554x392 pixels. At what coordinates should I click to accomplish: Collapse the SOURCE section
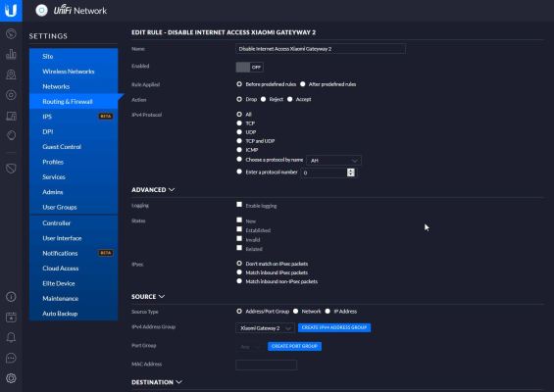148,297
